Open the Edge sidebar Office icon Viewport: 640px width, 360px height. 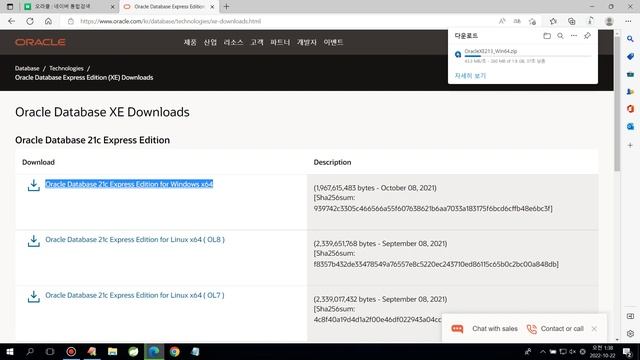point(630,109)
